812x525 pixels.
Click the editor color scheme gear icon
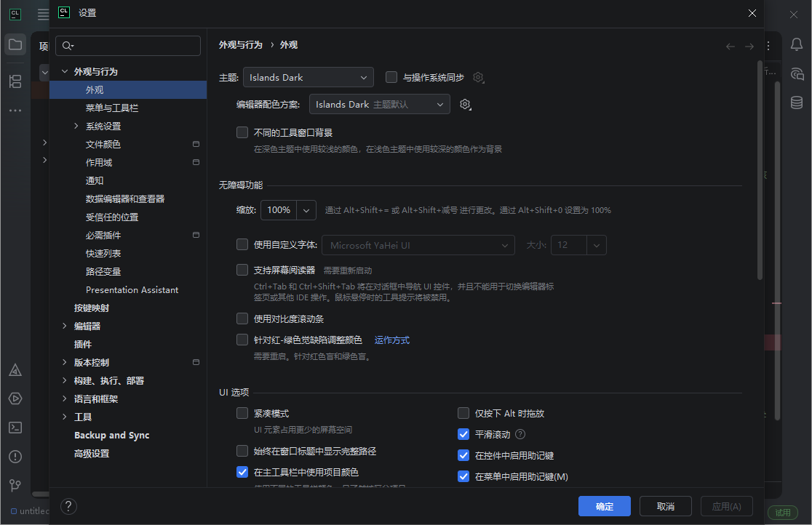pos(465,104)
